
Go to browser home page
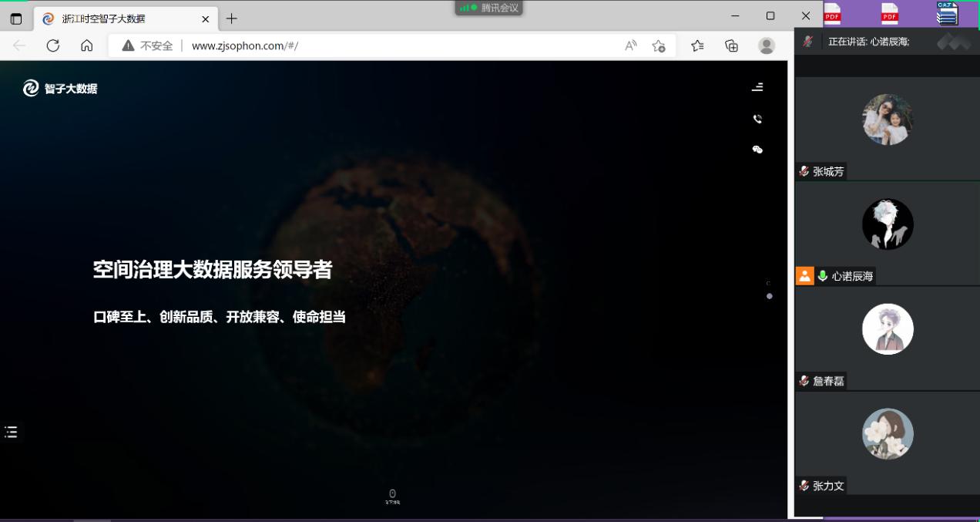[x=87, y=45]
